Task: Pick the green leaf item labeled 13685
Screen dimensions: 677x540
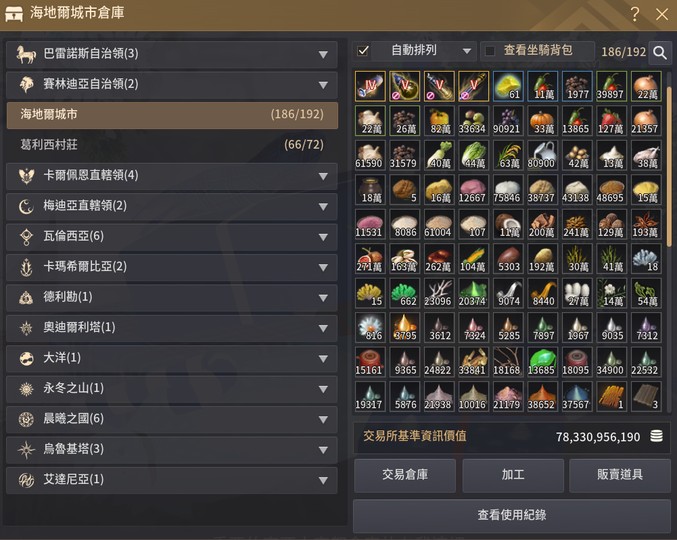Action: coord(543,362)
